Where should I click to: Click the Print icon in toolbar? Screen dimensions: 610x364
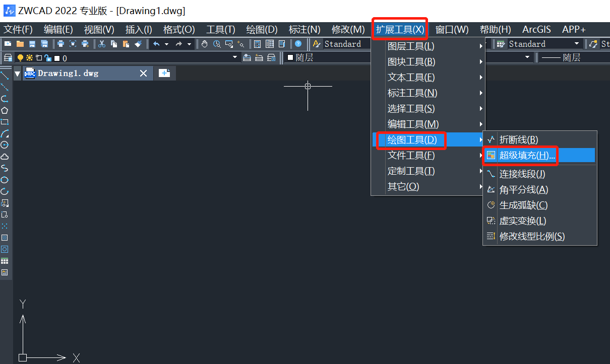pos(60,44)
